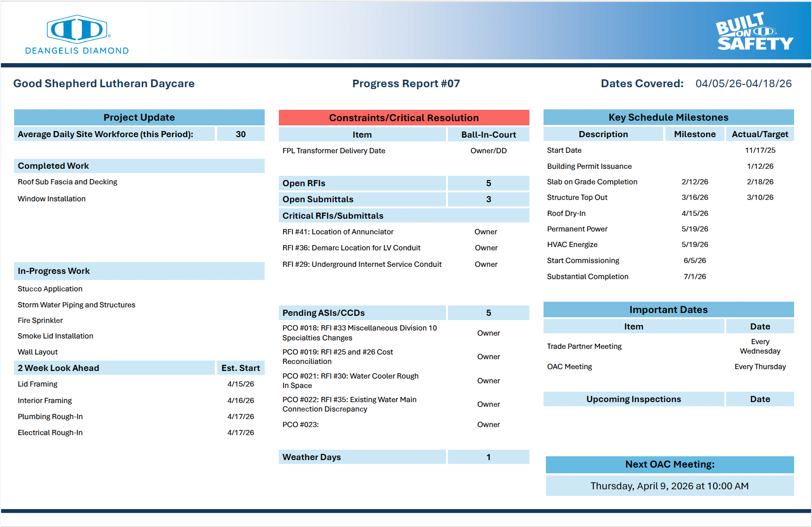
Task: Click the red Constraints/Critical Resolution header
Action: (404, 118)
